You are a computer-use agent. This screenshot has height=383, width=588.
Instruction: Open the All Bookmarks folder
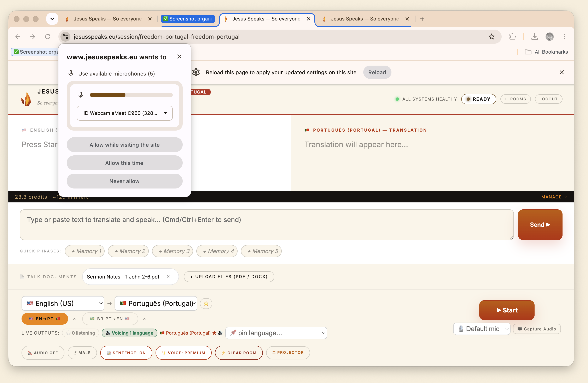(546, 52)
